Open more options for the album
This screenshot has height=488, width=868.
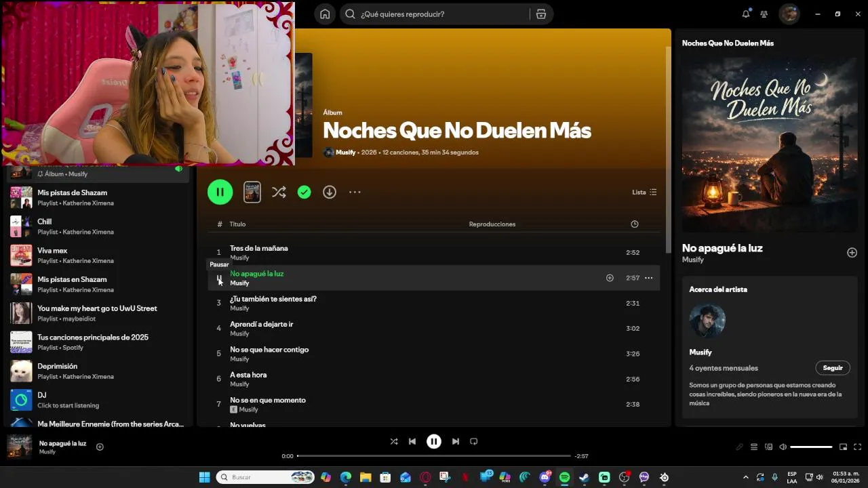pos(355,192)
